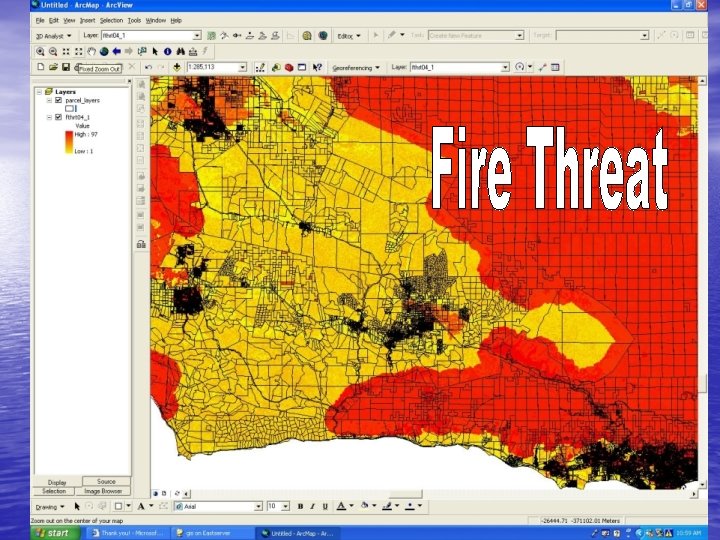Open the Selection menu
This screenshot has height=540, width=720.
112,20
